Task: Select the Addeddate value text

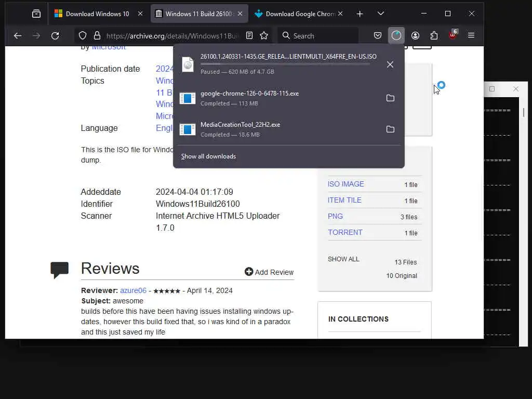Action: [x=194, y=192]
